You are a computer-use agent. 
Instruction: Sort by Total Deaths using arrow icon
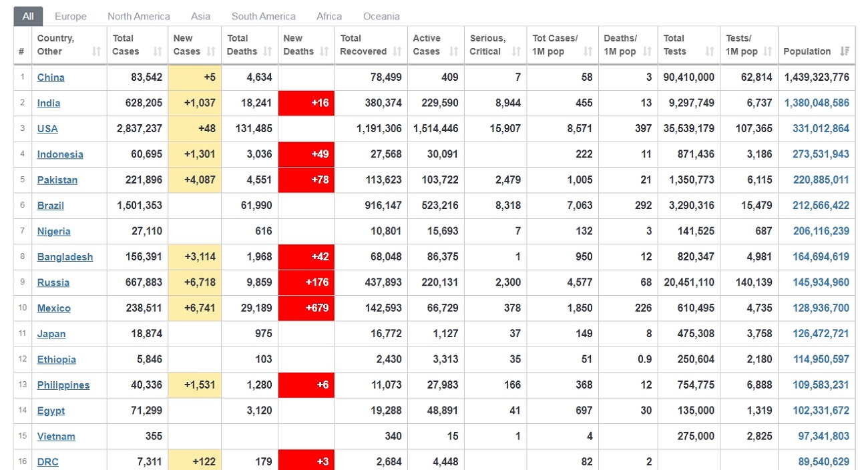[268, 51]
